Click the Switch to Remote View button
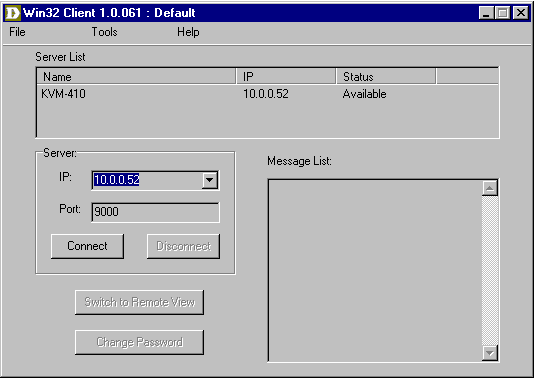534x379 pixels. point(139,302)
